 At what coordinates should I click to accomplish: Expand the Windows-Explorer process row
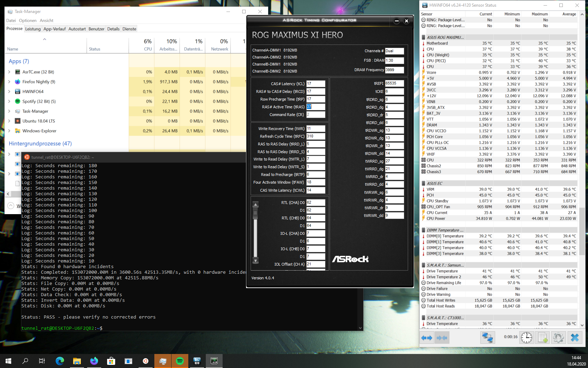coord(9,131)
